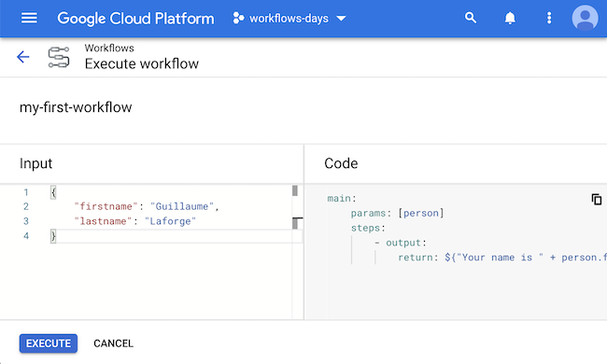Open the three-dot more options menu
Viewport: 607px width, 364px height.
549,18
